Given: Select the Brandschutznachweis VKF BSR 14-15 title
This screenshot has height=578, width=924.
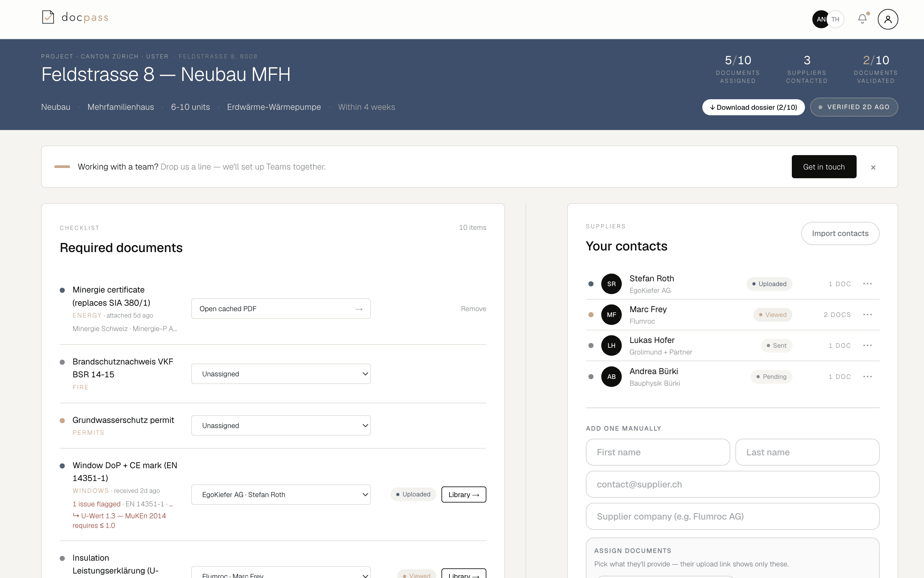Looking at the screenshot, I should click(x=123, y=368).
